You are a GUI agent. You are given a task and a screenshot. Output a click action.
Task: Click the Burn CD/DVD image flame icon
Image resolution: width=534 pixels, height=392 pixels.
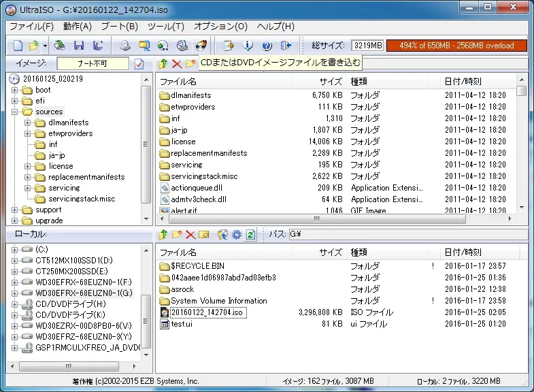201,46
